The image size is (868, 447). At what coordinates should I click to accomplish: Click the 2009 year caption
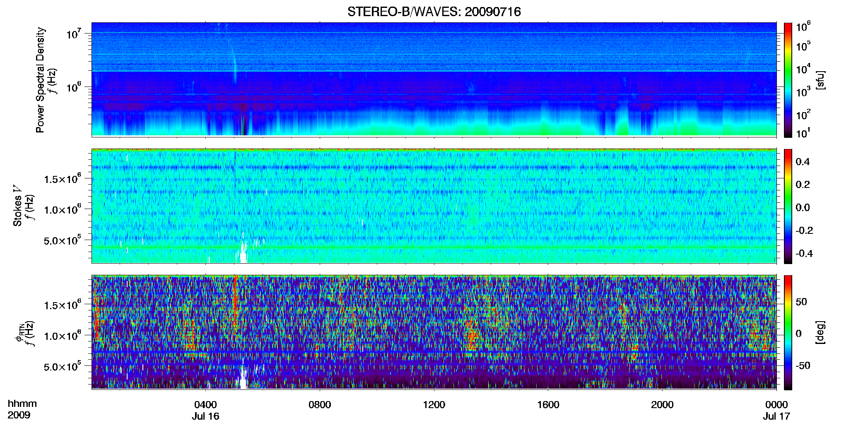(19, 415)
